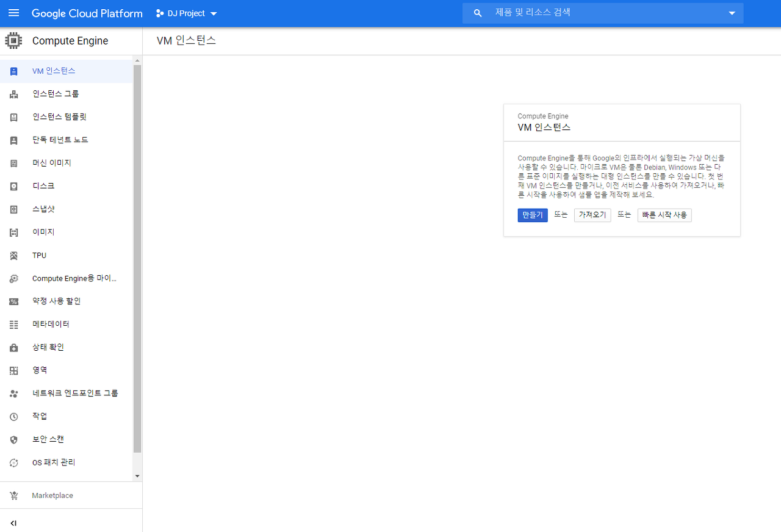781x532 pixels.
Task: Click the sidebar scroll down arrow
Action: click(x=137, y=476)
